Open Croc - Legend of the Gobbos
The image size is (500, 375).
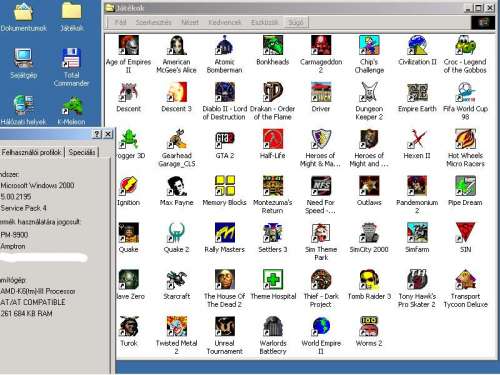[465, 45]
